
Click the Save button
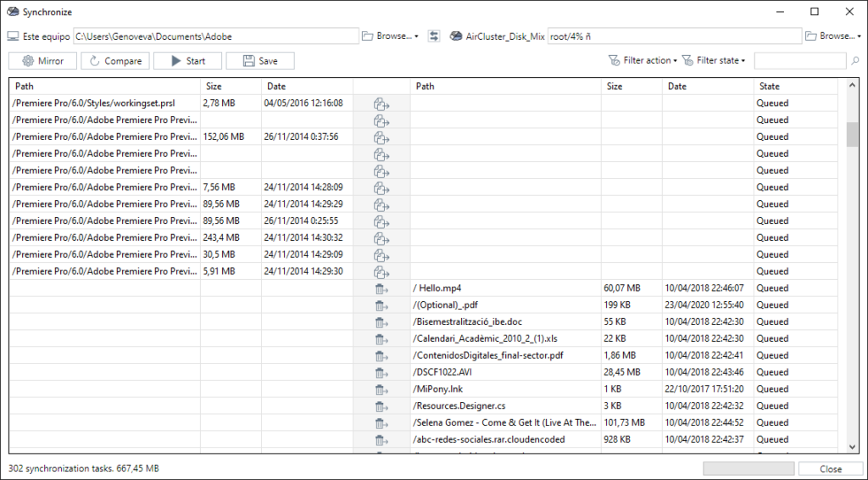point(259,61)
